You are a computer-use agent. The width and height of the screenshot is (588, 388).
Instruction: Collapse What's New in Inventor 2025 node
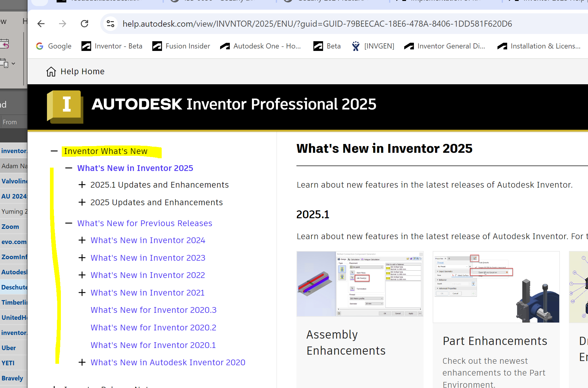pyautogui.click(x=69, y=168)
